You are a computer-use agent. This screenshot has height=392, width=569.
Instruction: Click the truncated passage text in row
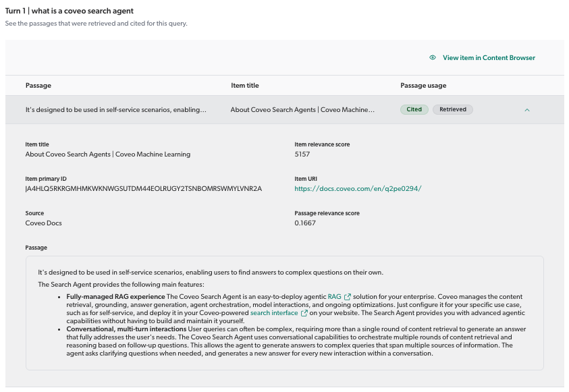(116, 110)
